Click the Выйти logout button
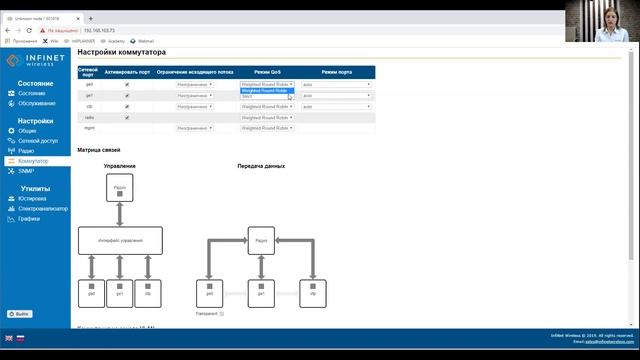Screen dimensions: 640x360 20,314
